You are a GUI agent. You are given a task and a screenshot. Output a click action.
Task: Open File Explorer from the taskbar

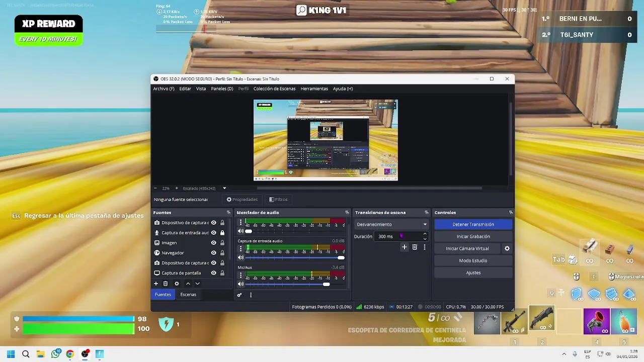(x=40, y=354)
